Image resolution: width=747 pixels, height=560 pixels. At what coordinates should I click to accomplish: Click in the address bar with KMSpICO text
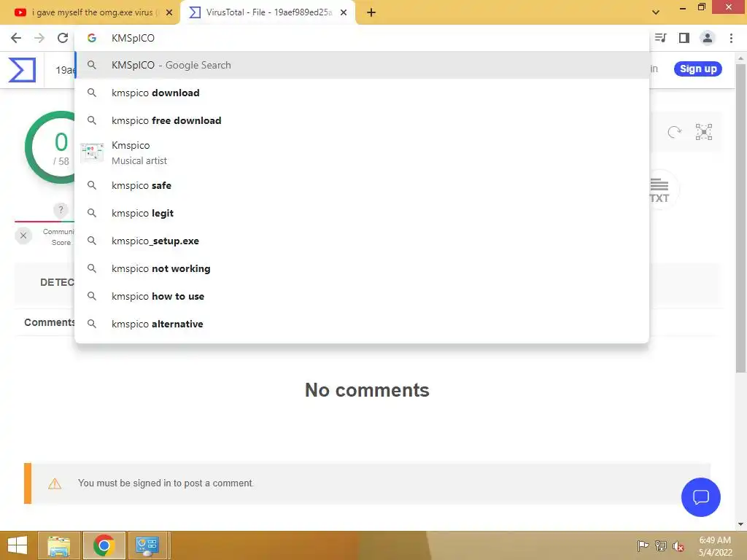click(x=362, y=38)
